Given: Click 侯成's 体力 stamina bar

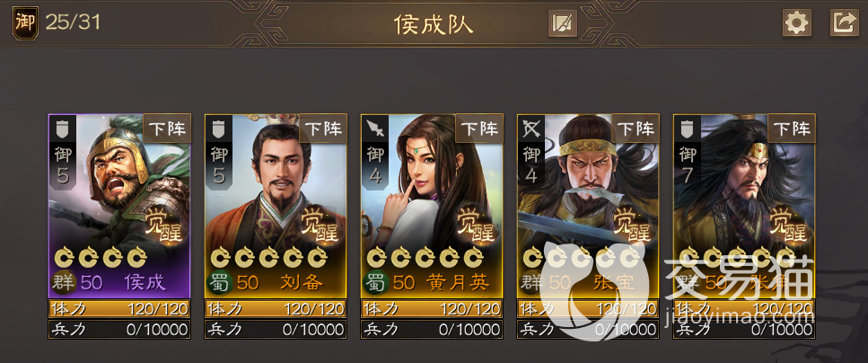Looking at the screenshot, I should pos(119,309).
